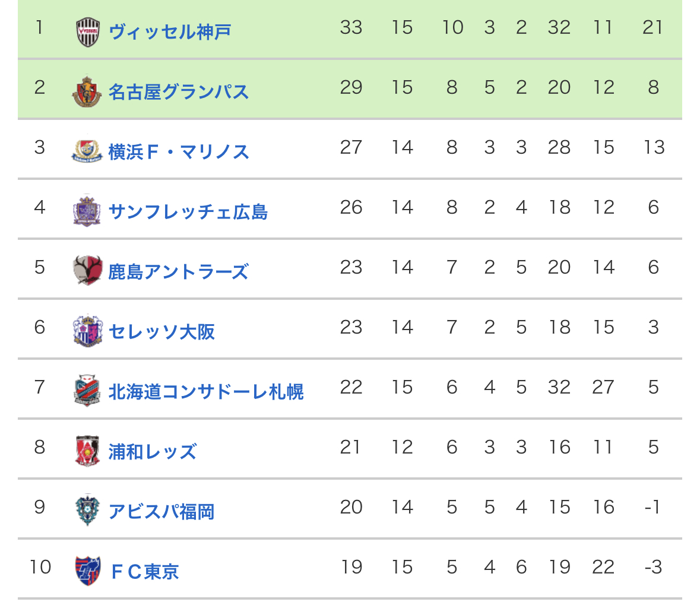Open the 北海道コンサドーレ札幌 team link
The width and height of the screenshot is (700, 605).
tap(205, 392)
